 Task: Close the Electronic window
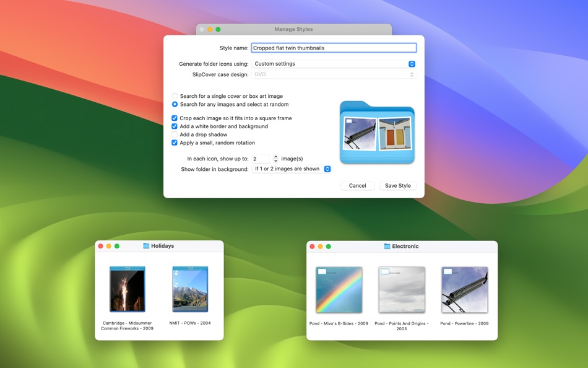pos(312,247)
